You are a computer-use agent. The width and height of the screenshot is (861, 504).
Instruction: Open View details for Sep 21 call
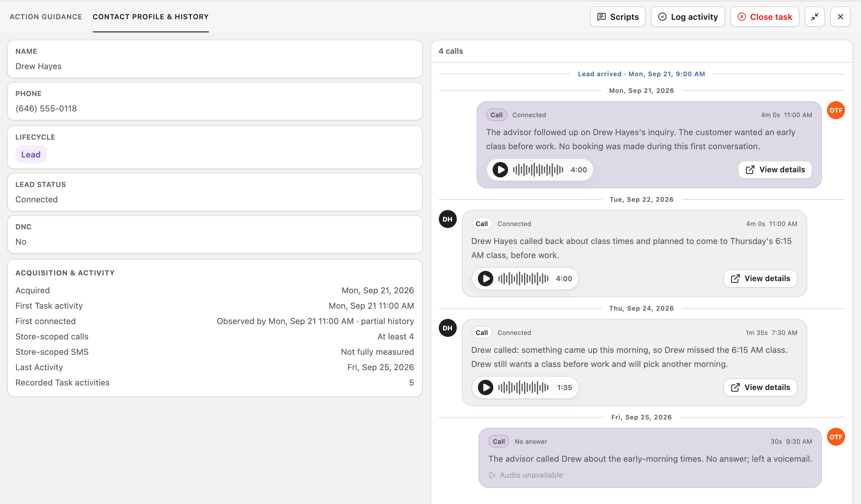(x=775, y=170)
